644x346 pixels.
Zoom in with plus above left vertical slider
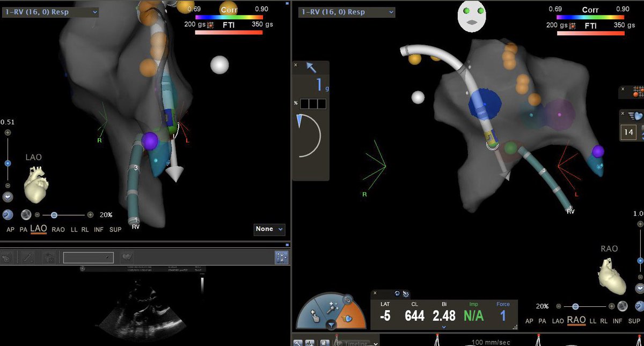click(8, 132)
